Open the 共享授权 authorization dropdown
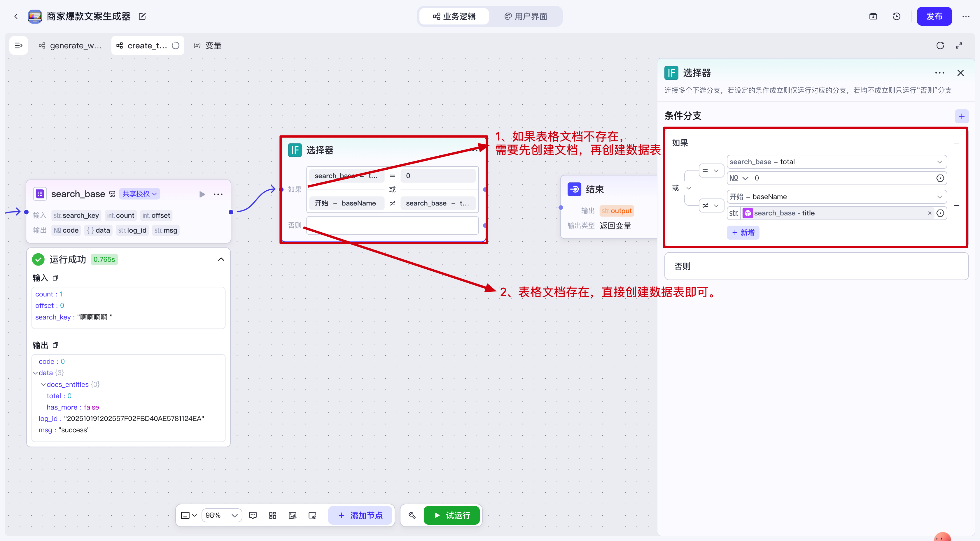The image size is (980, 541). click(x=140, y=194)
